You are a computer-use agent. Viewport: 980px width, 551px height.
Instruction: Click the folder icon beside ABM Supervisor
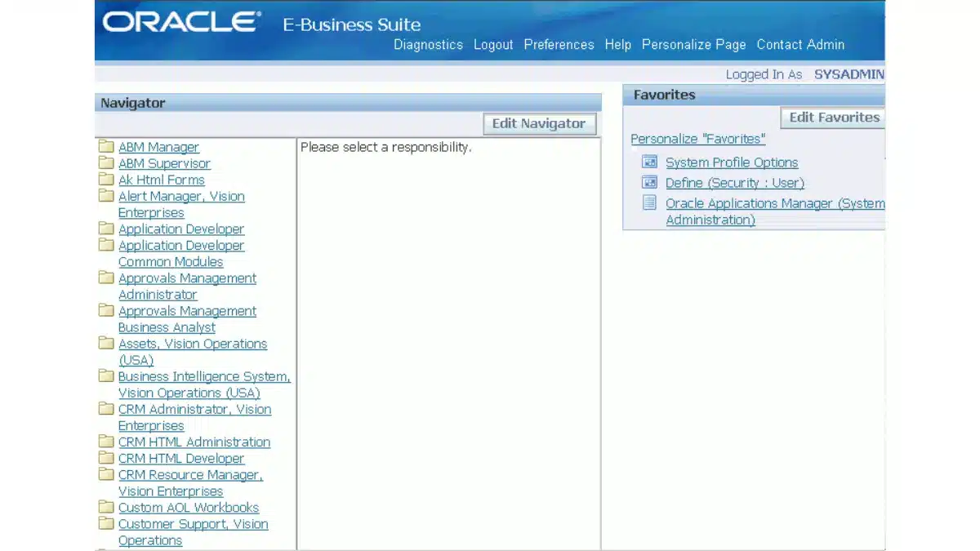tap(106, 163)
